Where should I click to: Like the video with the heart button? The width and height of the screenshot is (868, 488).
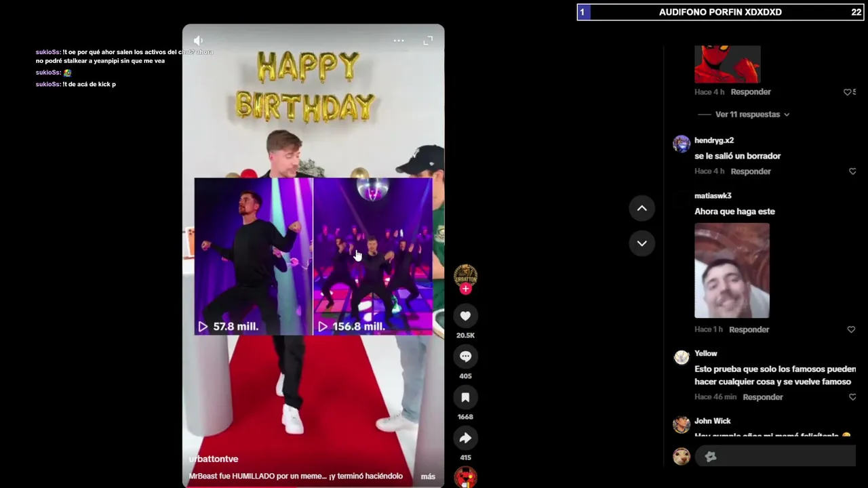tap(465, 316)
